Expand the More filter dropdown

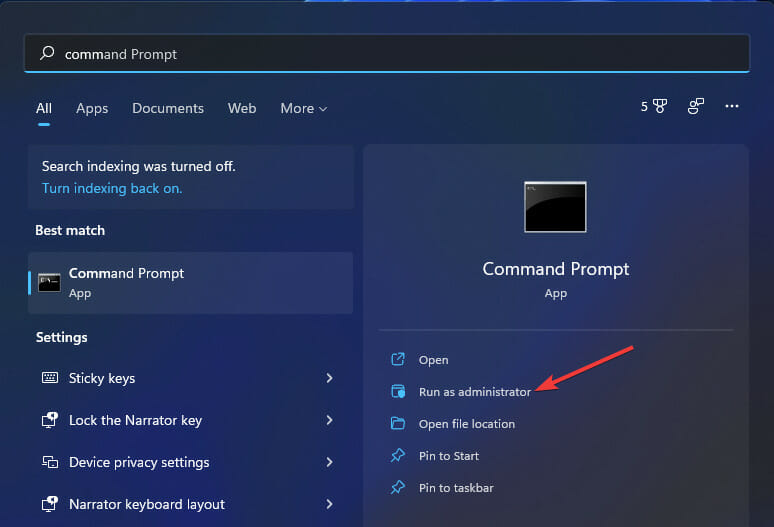tap(303, 108)
